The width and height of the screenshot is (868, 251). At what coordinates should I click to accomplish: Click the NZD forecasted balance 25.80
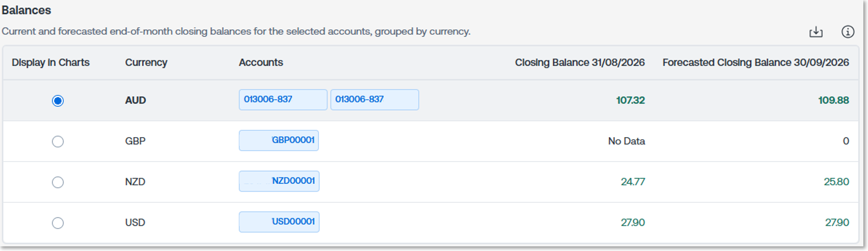[836, 182]
